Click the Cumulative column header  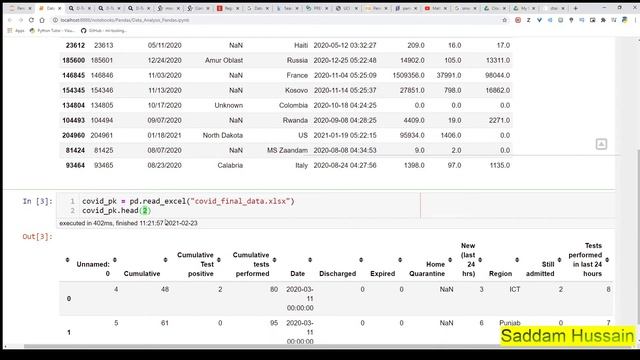[x=142, y=273]
